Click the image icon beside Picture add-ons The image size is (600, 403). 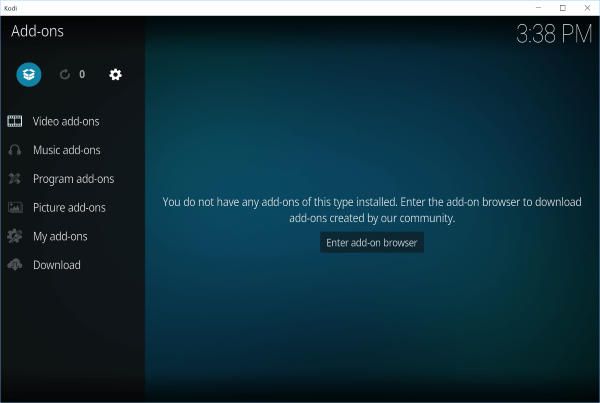click(x=15, y=208)
